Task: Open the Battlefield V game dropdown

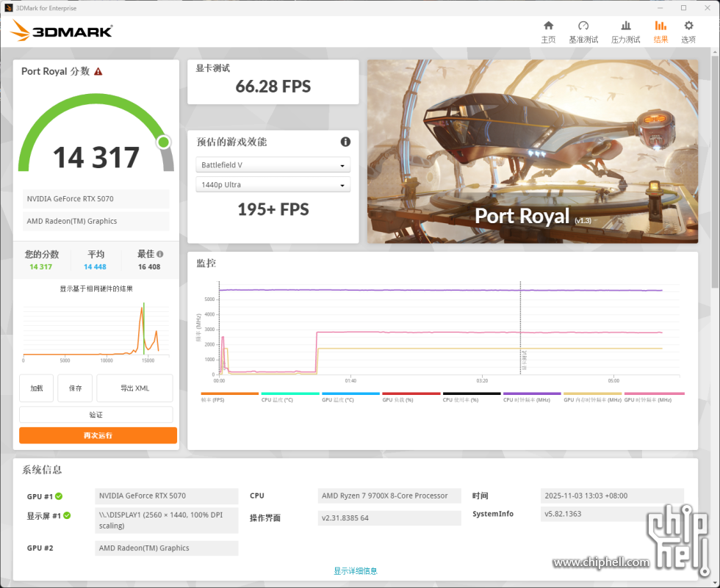Action: (273, 165)
